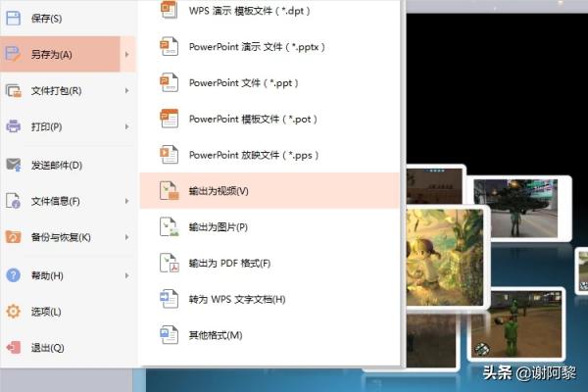
Task: Click the other formats (其他格式) icon
Action: coord(170,334)
